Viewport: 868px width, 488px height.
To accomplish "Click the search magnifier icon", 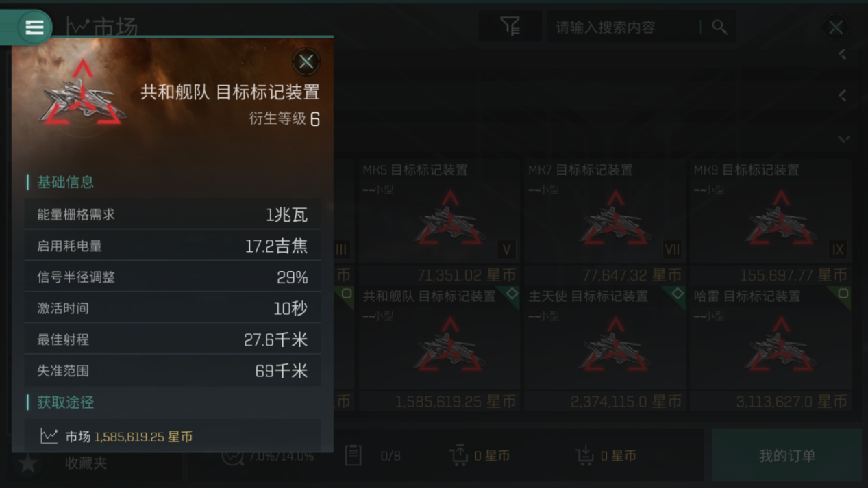I will click(x=719, y=27).
